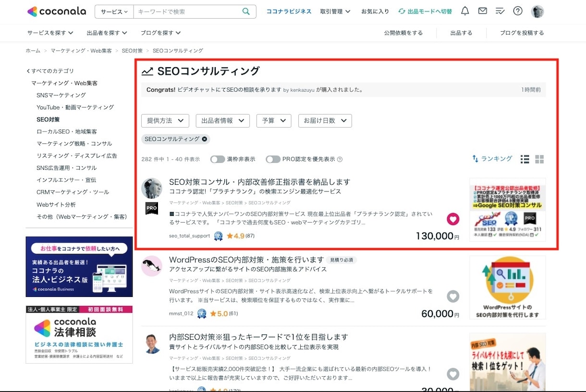Toggle PRO認定を優先表示 switch
The image size is (586, 392).
(273, 159)
